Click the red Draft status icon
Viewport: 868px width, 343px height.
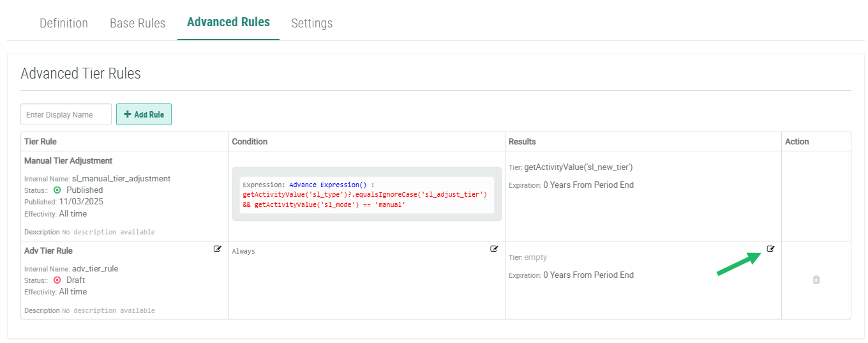tap(57, 280)
